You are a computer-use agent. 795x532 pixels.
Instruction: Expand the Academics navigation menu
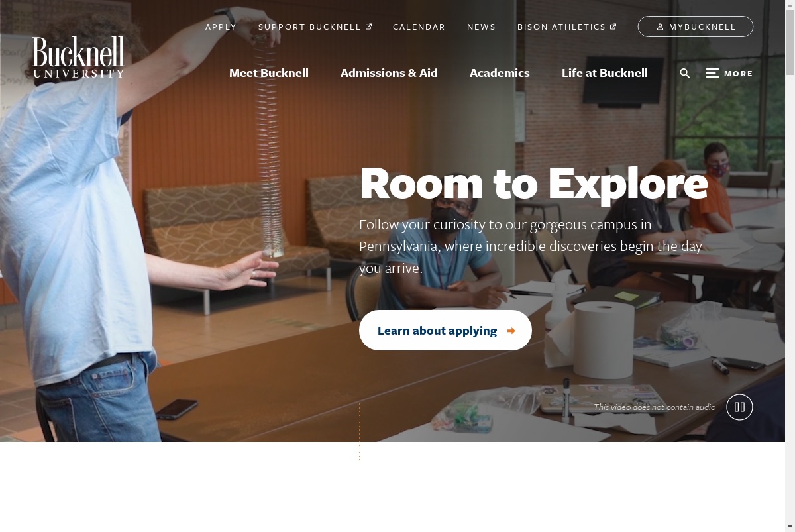pos(500,73)
